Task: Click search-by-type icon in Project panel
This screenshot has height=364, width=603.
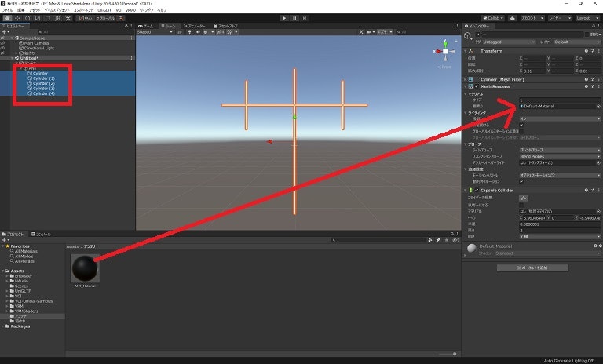Action: pos(430,240)
